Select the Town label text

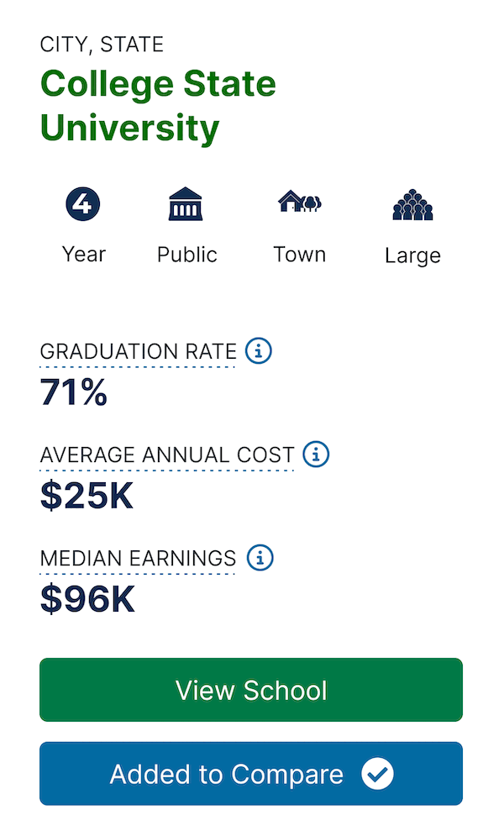pyautogui.click(x=299, y=255)
